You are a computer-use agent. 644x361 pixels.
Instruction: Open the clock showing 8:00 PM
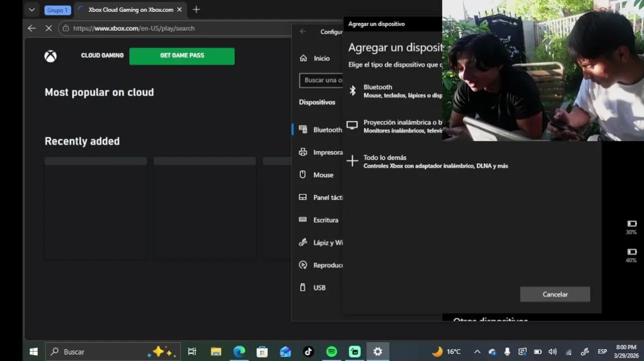coord(626,351)
